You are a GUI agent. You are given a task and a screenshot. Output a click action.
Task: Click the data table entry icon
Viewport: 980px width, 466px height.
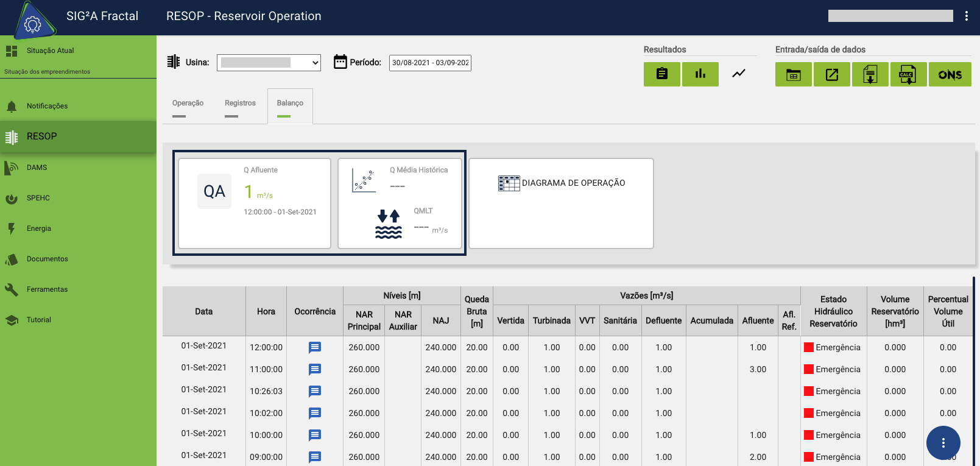[793, 74]
